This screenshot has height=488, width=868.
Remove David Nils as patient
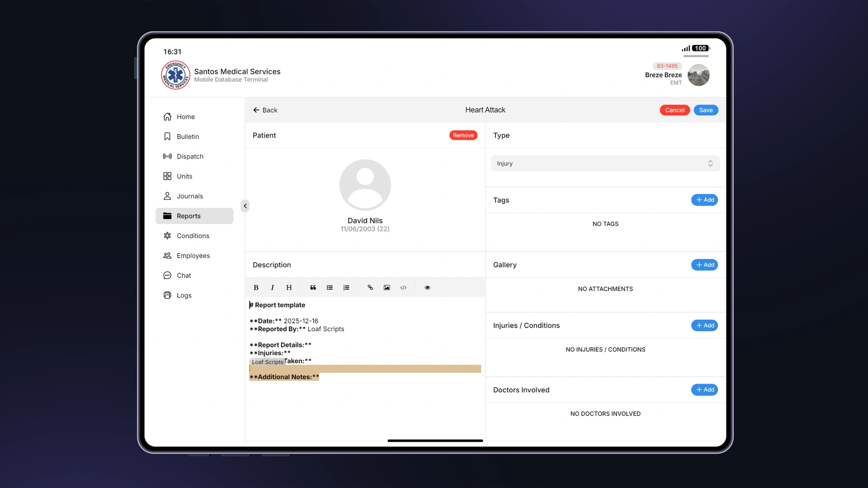(463, 136)
